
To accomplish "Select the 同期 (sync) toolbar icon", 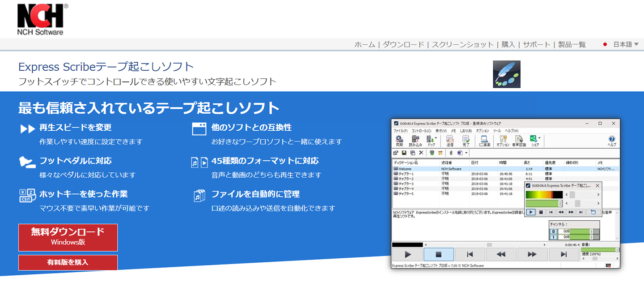I will (399, 140).
